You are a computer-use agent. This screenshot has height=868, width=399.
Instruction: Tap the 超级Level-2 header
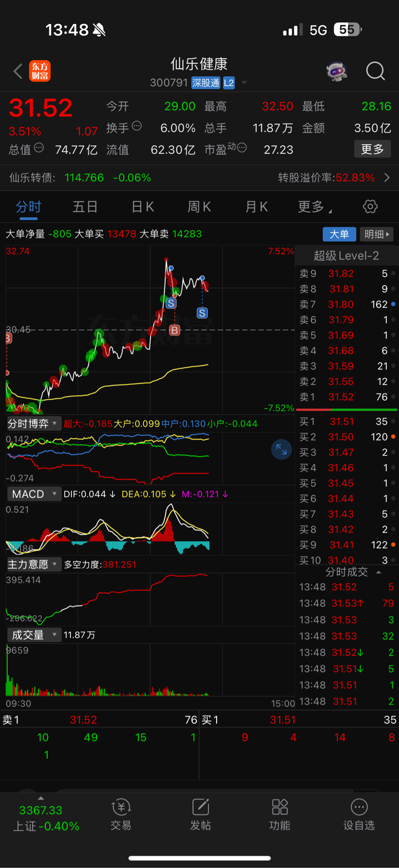tap(346, 255)
